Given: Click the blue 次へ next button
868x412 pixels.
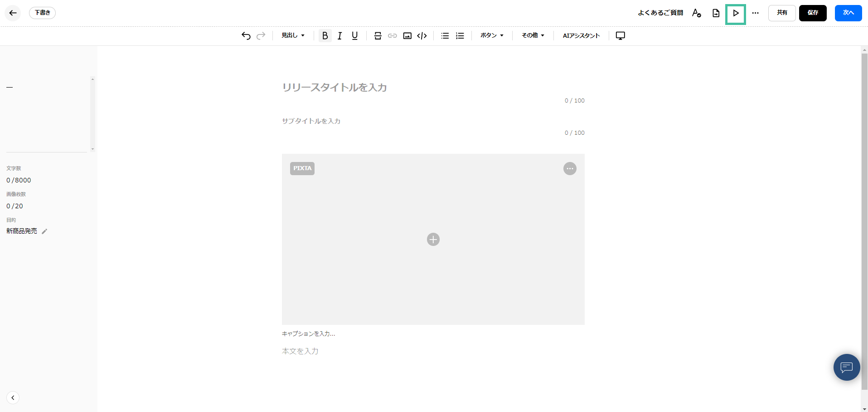Looking at the screenshot, I should [848, 13].
